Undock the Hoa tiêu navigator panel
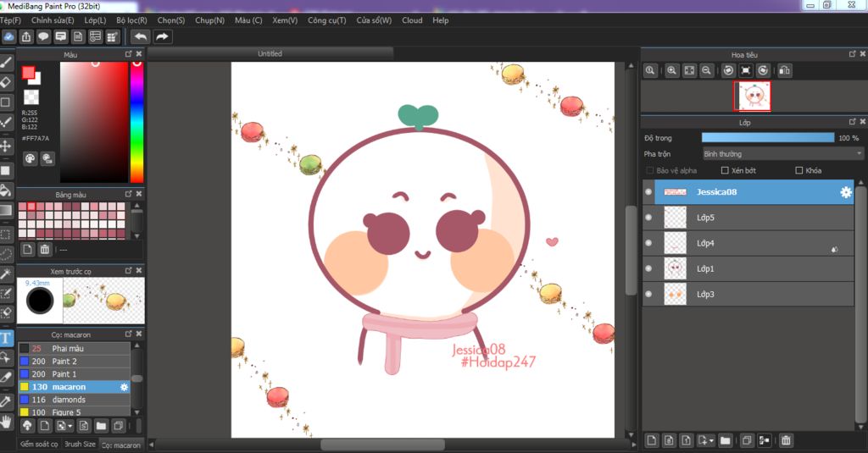 tap(853, 53)
